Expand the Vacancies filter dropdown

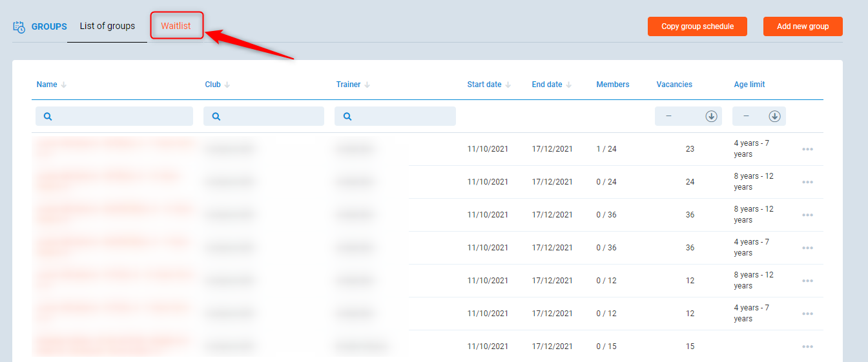coord(711,116)
